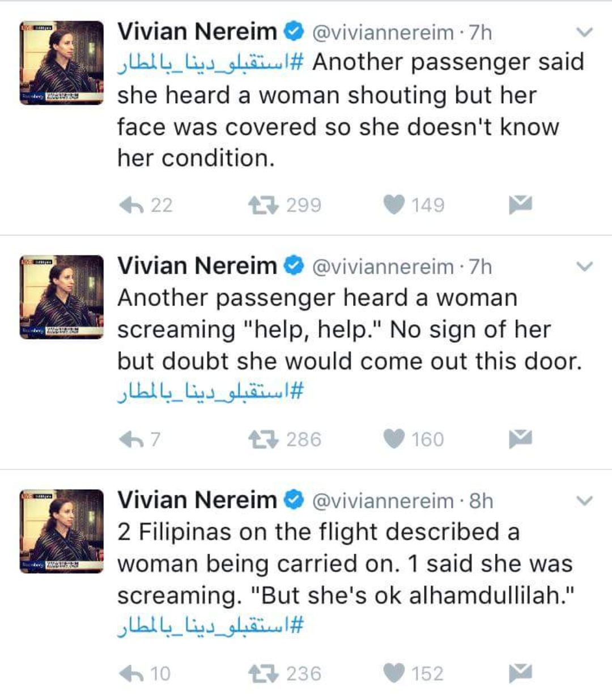Share 'help, help' tweet via message icon

pyautogui.click(x=520, y=438)
